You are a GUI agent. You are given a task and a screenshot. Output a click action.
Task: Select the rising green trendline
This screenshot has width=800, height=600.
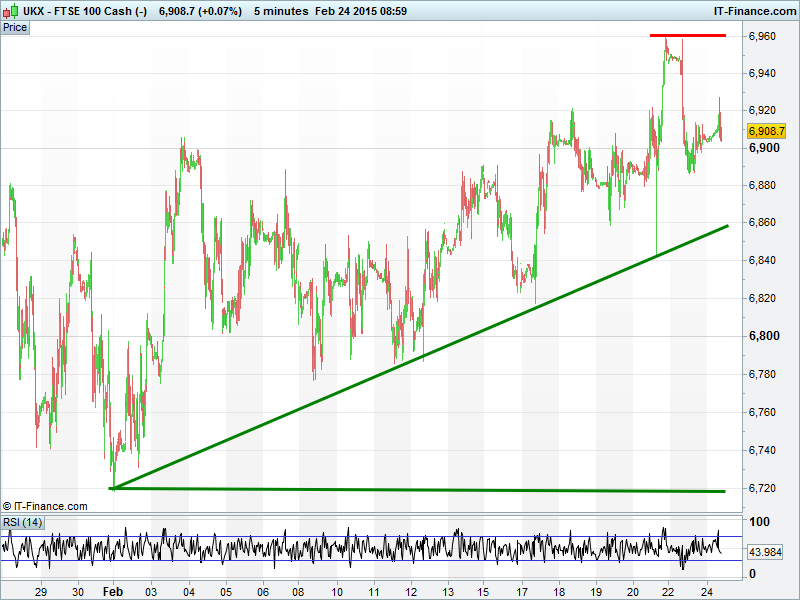420,357
